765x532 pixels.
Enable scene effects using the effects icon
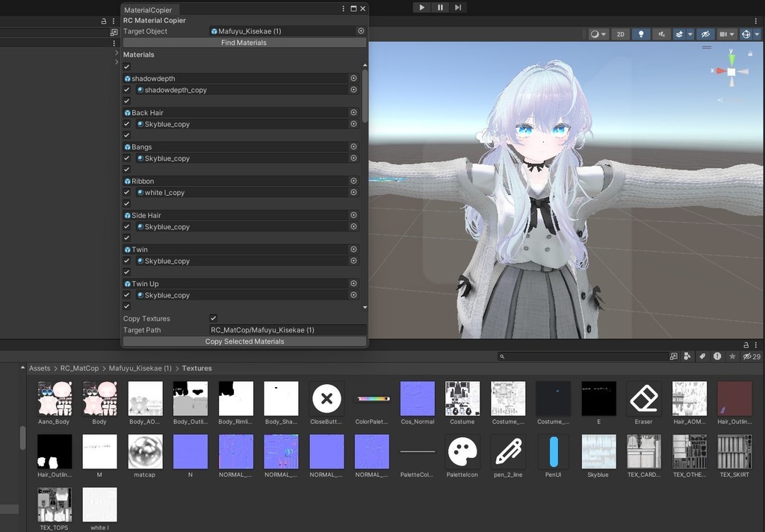680,34
